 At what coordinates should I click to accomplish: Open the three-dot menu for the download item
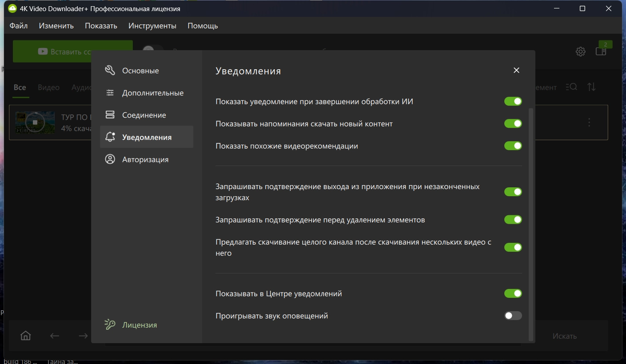[589, 123]
